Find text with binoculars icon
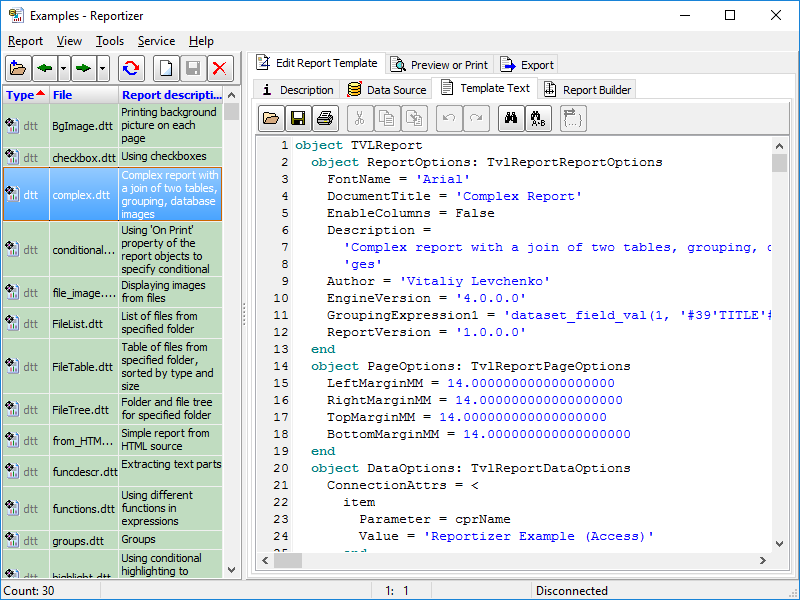 click(511, 119)
